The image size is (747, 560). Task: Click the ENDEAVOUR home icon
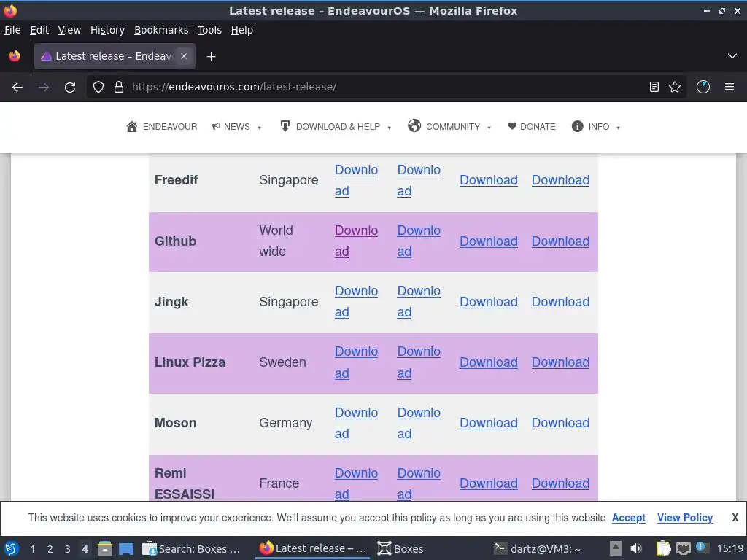coord(132,126)
